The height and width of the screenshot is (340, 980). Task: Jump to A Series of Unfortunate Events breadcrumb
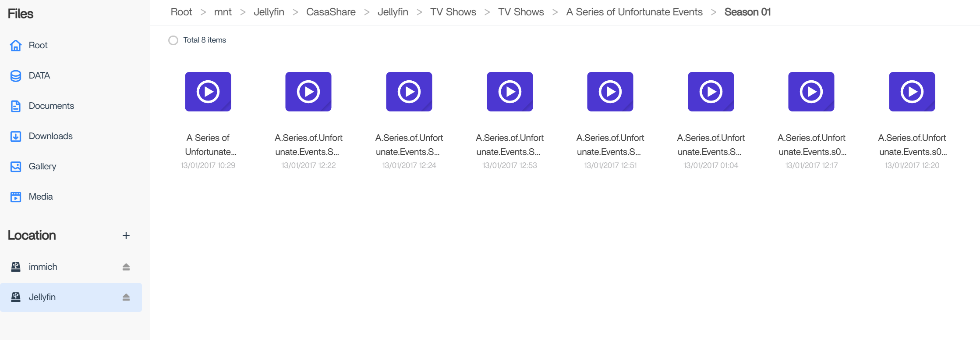[634, 12]
